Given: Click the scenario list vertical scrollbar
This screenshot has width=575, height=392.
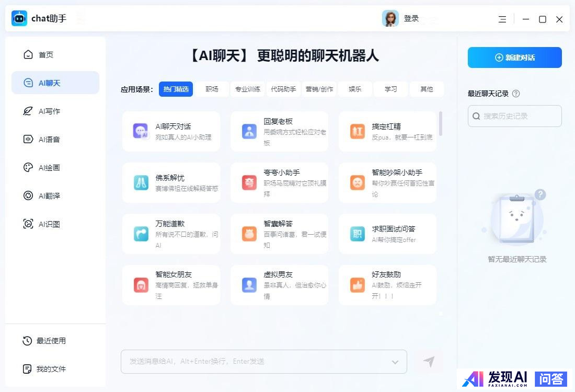Looking at the screenshot, I should [441, 123].
